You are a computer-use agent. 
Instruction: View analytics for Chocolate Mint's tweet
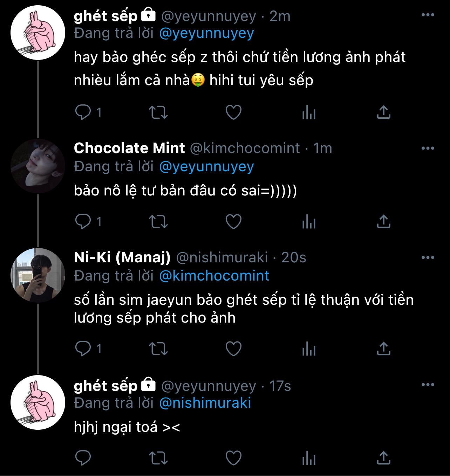309,222
